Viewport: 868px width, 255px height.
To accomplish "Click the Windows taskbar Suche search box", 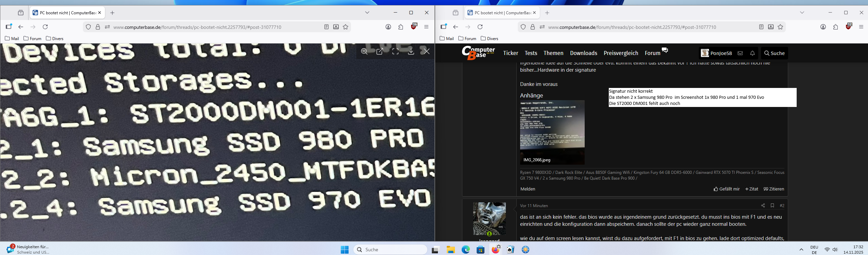I will pyautogui.click(x=390, y=250).
